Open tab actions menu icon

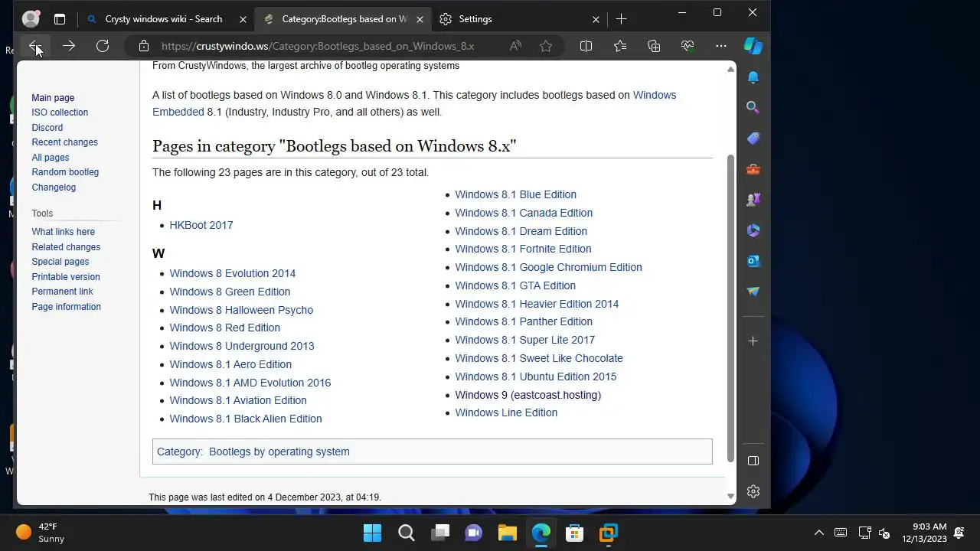tap(60, 19)
